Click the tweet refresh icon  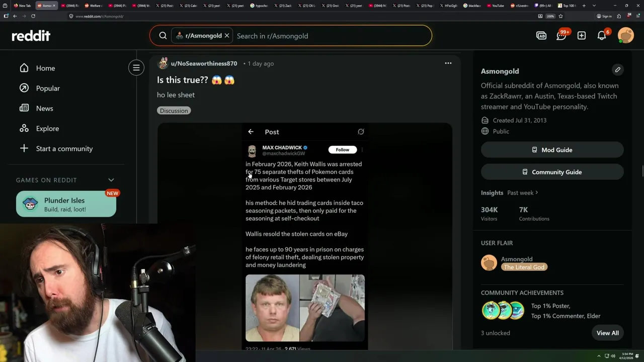tap(361, 132)
